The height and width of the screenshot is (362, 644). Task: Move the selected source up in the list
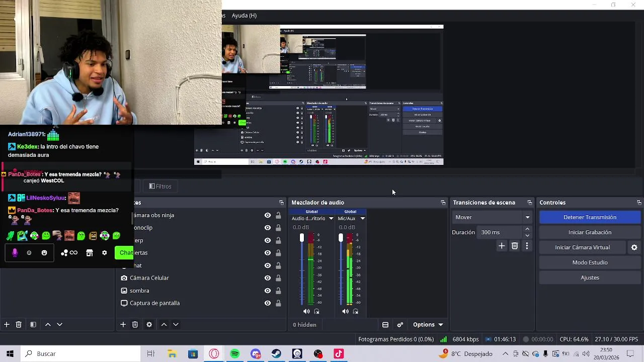[x=164, y=325]
